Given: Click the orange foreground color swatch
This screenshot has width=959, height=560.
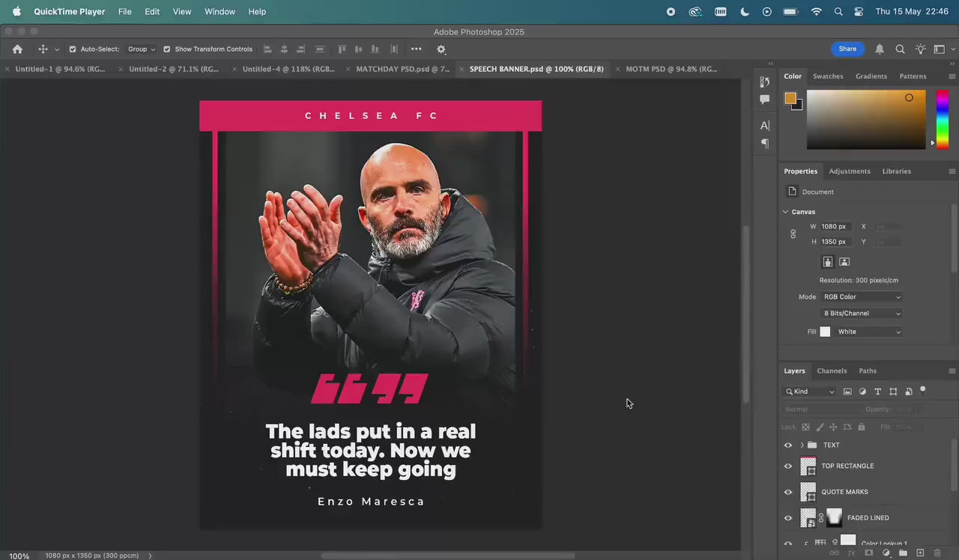Looking at the screenshot, I should pos(790,98).
